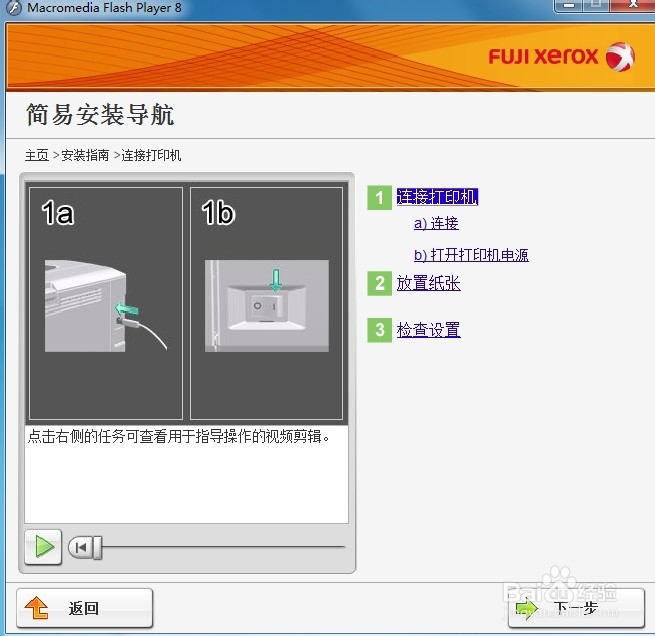The height and width of the screenshot is (636, 655).
Task: Open the 连接打印机 step link
Action: point(437,197)
